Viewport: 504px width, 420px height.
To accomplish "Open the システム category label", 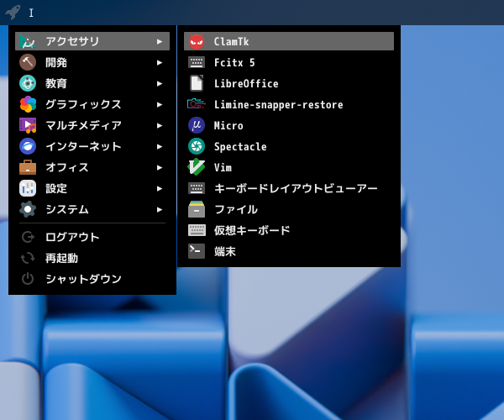I will click(x=67, y=209).
